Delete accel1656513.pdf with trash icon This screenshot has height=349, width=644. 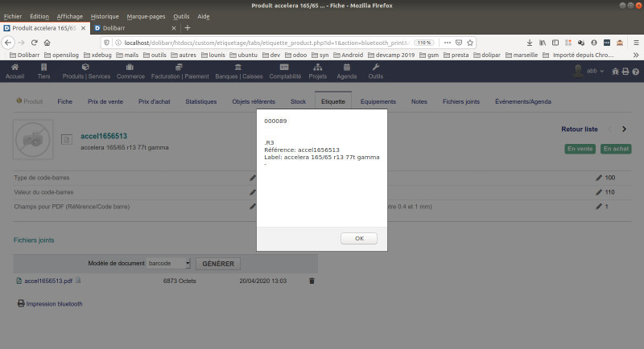point(312,281)
